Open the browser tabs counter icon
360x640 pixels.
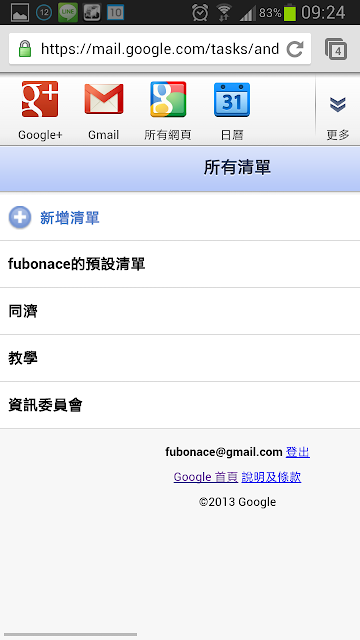click(x=336, y=49)
